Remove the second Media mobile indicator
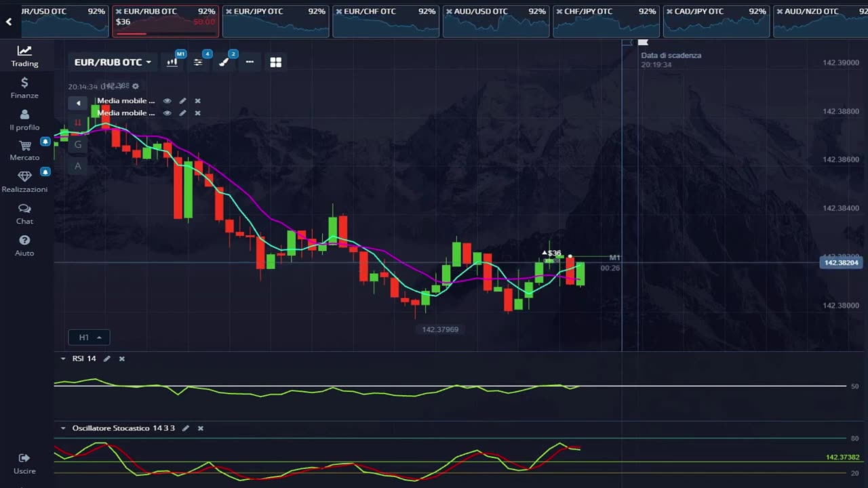This screenshot has height=488, width=868. tap(198, 113)
